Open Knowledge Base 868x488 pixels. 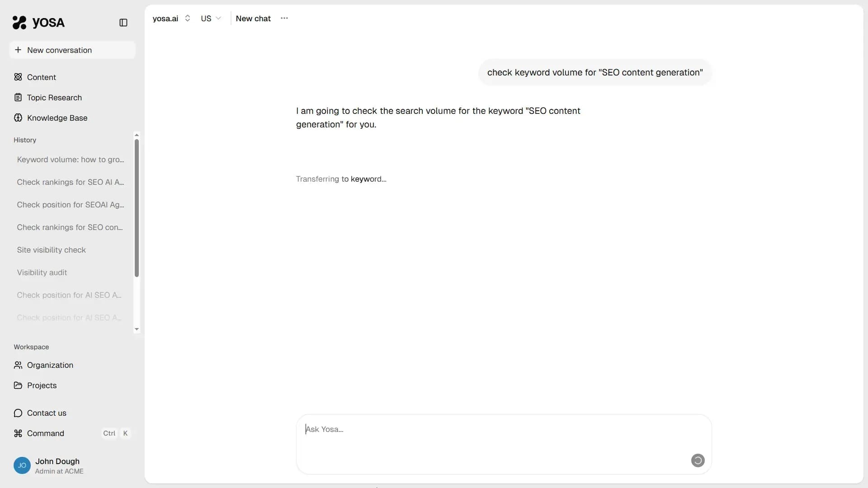click(72, 117)
